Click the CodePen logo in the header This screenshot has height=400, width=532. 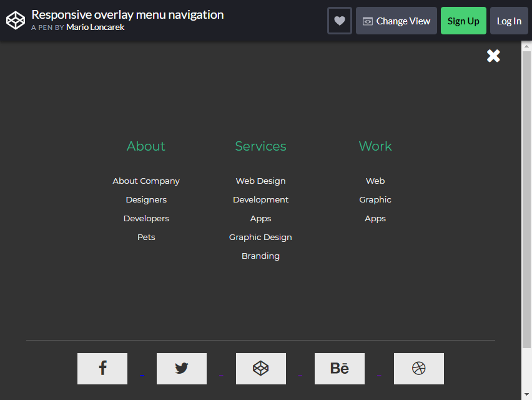coord(16,20)
